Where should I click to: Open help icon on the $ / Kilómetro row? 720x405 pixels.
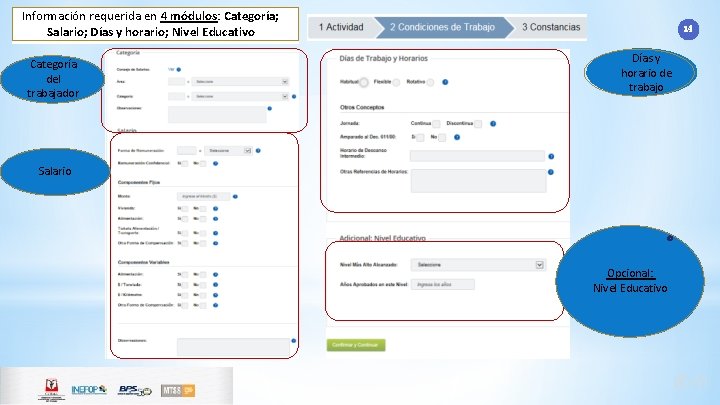(215, 295)
